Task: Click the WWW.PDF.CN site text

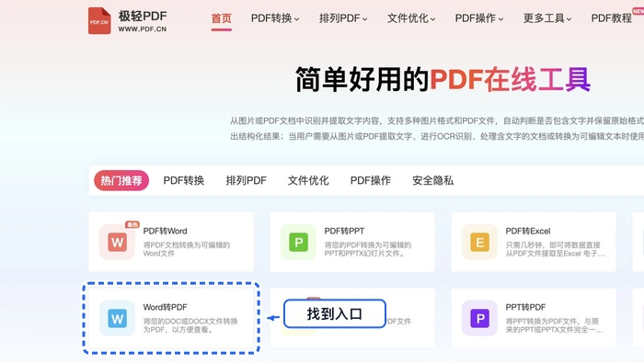Action: pos(142,29)
